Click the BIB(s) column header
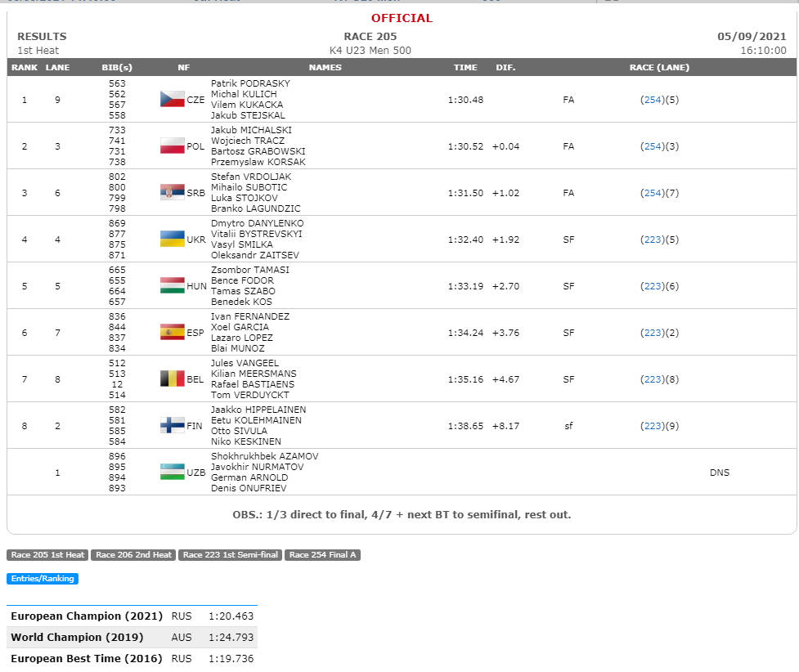Image resolution: width=799 pixels, height=672 pixels. pyautogui.click(x=117, y=67)
